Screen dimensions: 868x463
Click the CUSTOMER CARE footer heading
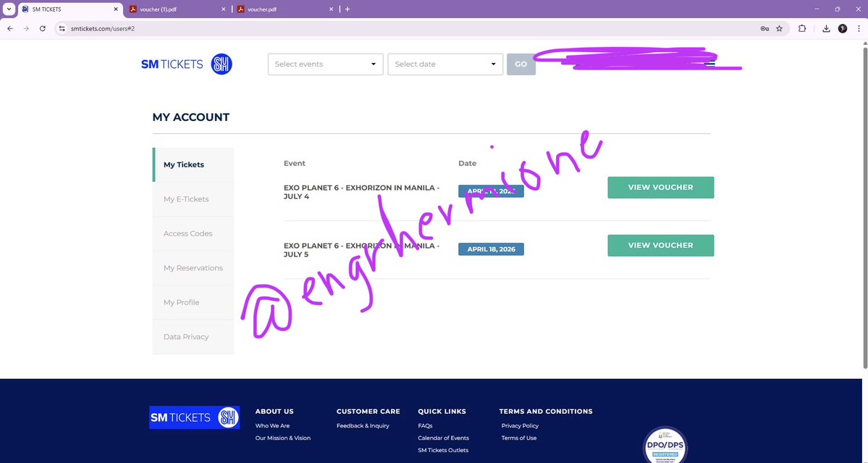tap(368, 412)
